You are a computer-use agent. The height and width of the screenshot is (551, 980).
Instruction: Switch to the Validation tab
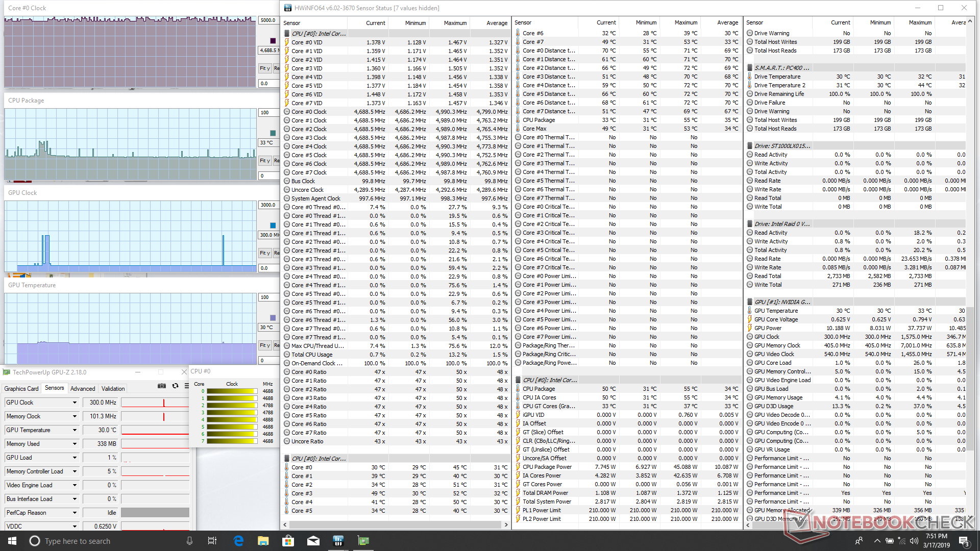(x=113, y=389)
